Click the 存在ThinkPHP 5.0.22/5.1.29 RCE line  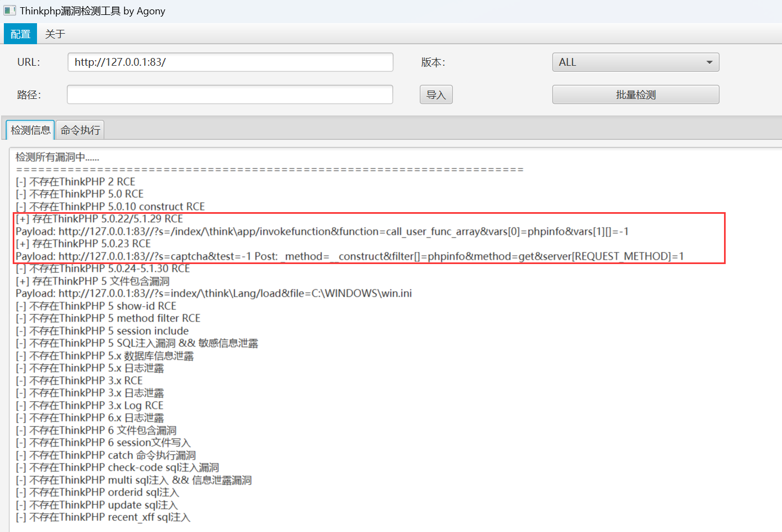(x=99, y=219)
